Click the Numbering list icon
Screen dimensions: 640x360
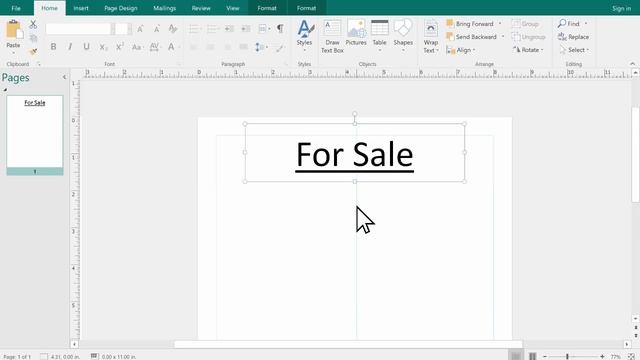point(212,29)
